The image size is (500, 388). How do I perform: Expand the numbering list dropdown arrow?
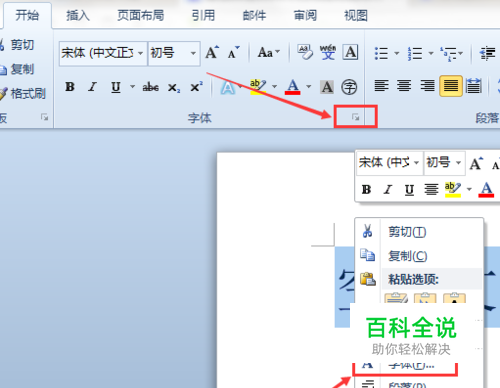tap(430, 53)
